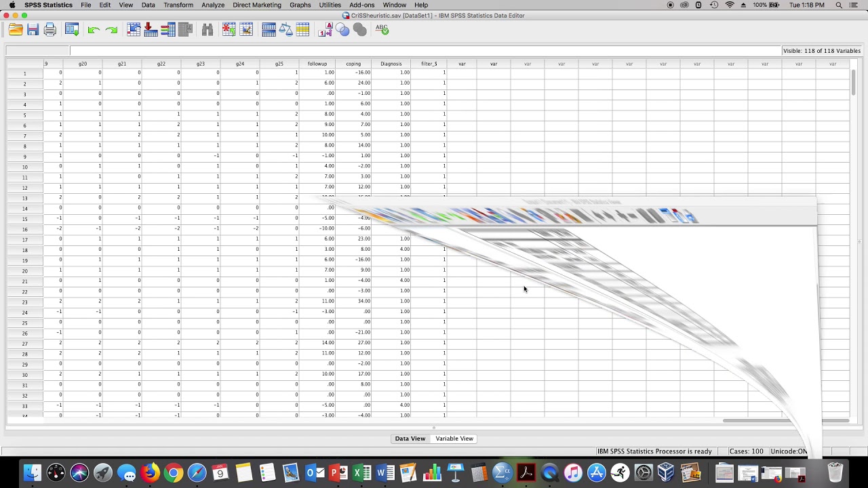The height and width of the screenshot is (488, 868).
Task: Select the g23 column header
Action: click(201, 64)
